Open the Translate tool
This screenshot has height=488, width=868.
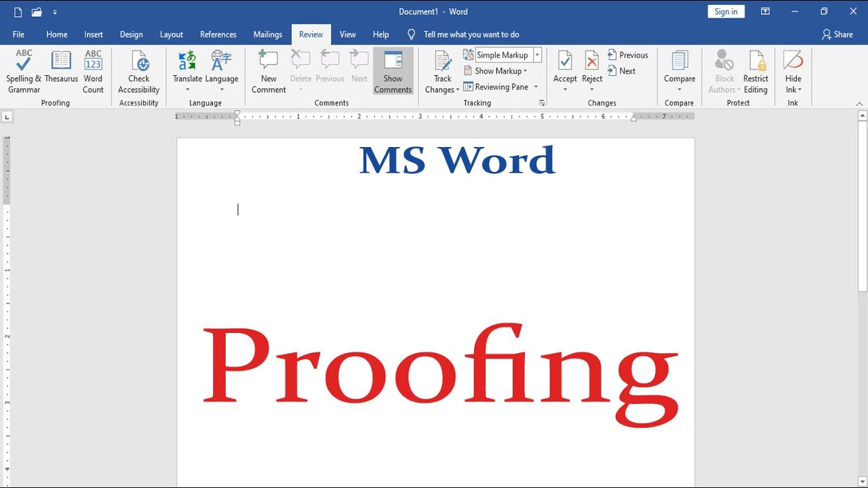point(187,66)
